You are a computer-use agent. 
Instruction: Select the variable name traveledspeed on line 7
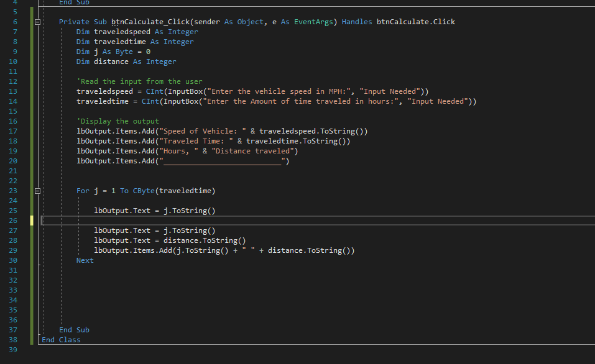(122, 31)
